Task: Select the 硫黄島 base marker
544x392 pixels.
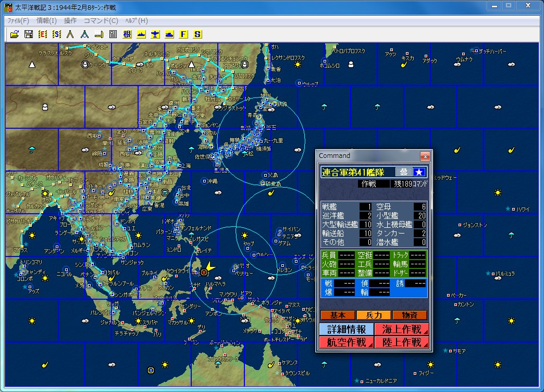Action: click(263, 183)
